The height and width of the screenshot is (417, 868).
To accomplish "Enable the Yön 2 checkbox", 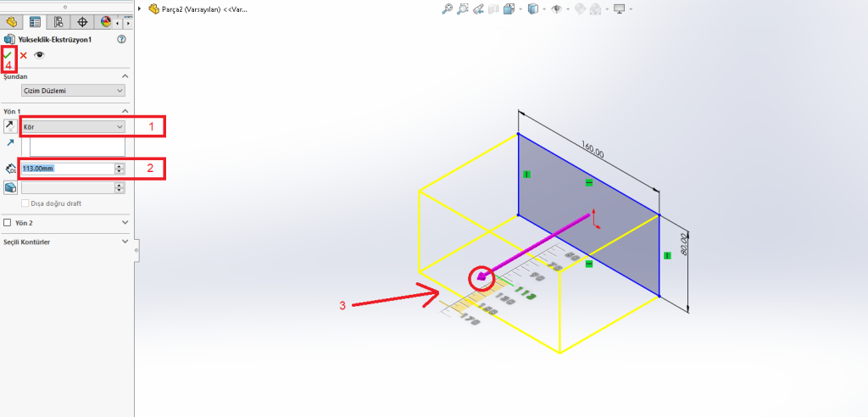I will point(8,223).
